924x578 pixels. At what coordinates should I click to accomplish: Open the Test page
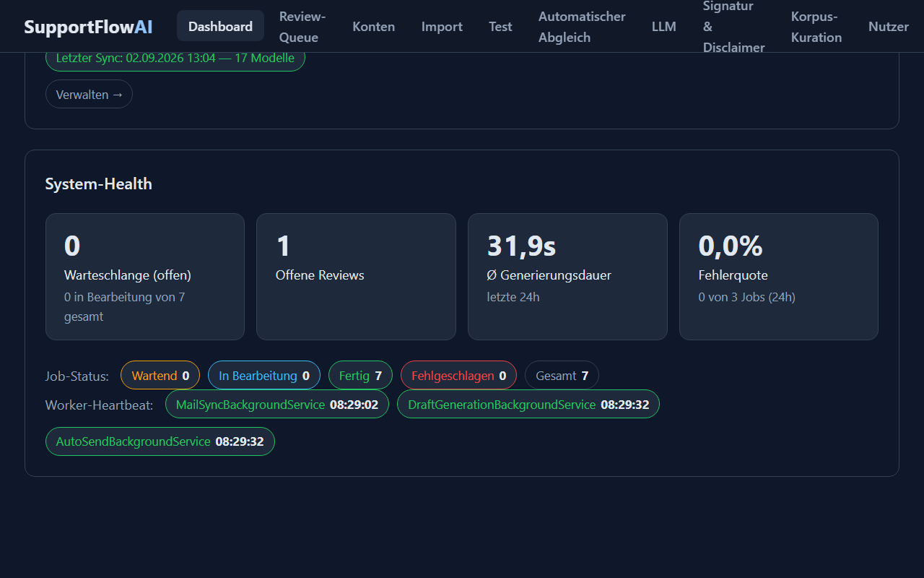click(x=500, y=26)
